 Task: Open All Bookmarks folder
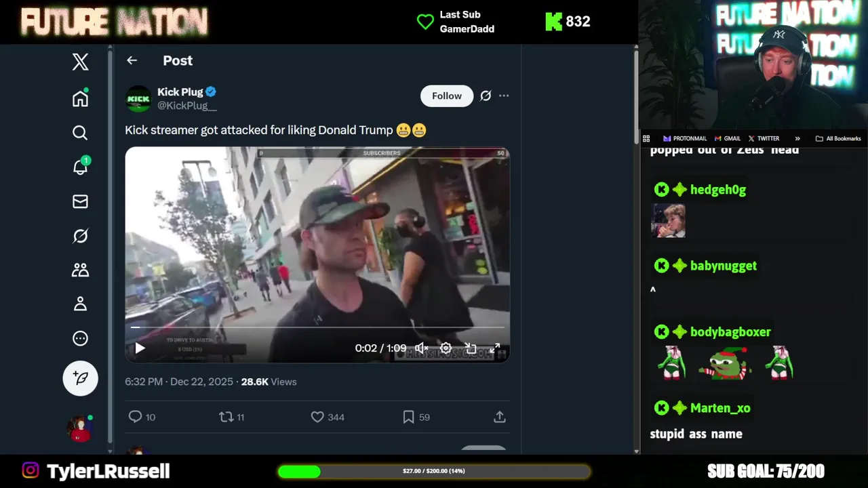(838, 138)
